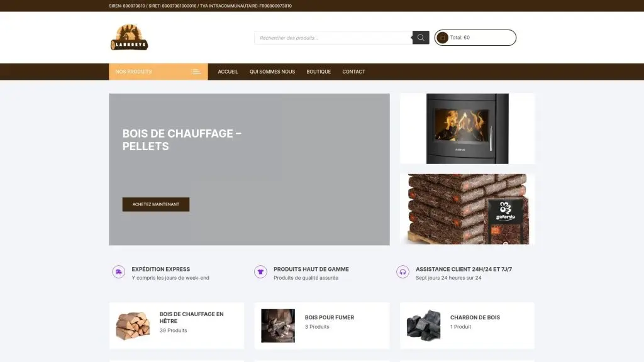Expand the Nos Produits category menu

[x=134, y=72]
